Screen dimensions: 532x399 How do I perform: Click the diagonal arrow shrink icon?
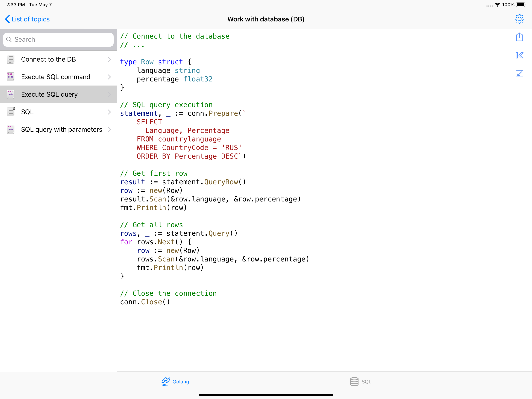519,74
